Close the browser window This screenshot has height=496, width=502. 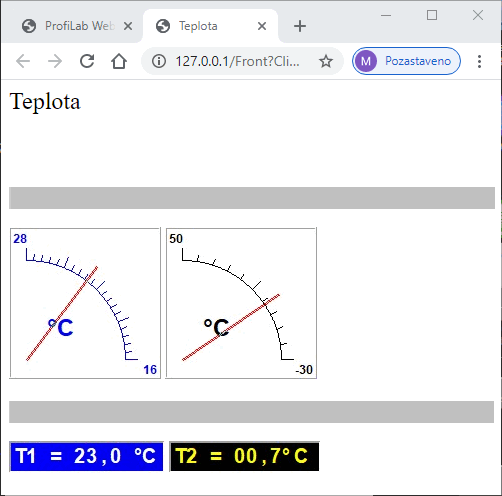(x=478, y=15)
